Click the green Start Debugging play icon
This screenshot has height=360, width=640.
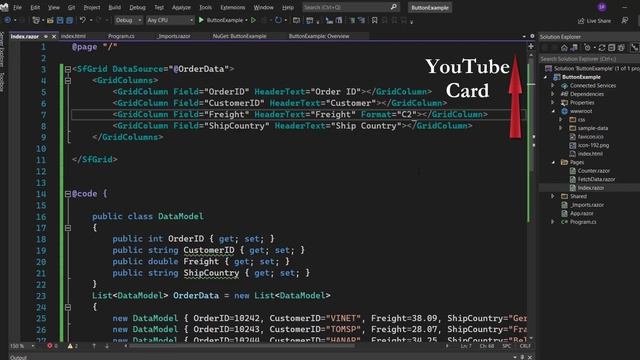click(x=201, y=20)
